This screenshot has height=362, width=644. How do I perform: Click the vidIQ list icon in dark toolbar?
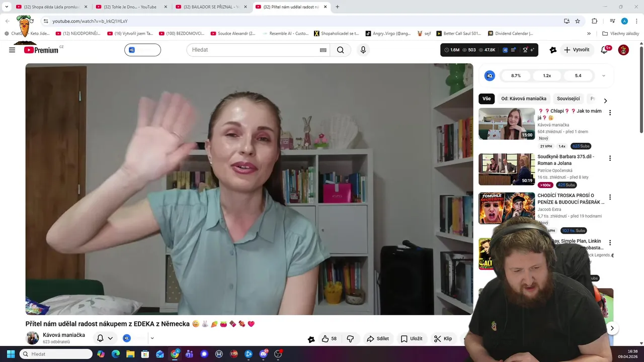(x=513, y=50)
